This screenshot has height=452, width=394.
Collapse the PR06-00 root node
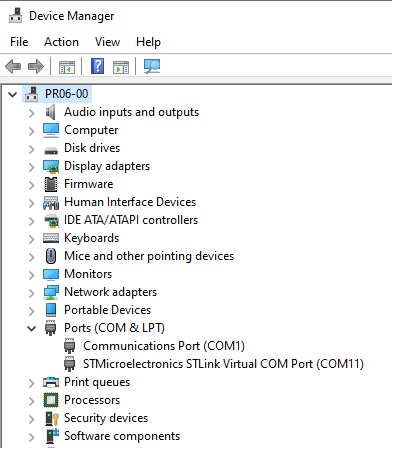tap(13, 94)
